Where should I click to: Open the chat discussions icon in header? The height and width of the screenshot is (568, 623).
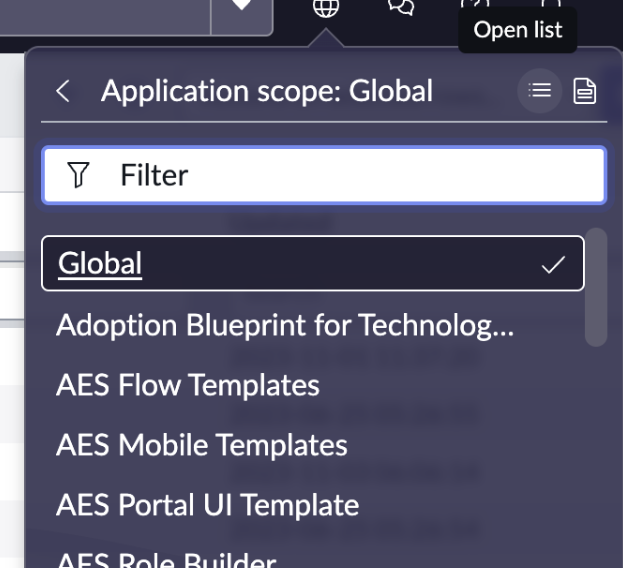pyautogui.click(x=401, y=8)
